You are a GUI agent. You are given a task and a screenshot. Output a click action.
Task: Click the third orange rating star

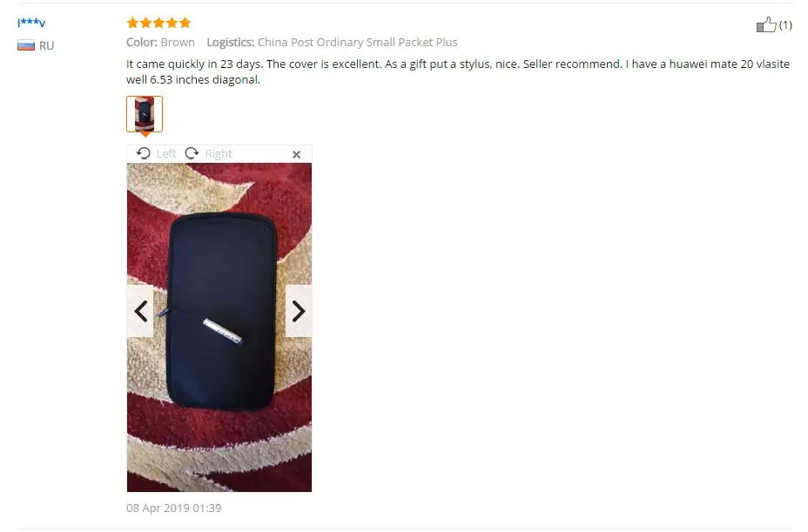[x=158, y=23]
